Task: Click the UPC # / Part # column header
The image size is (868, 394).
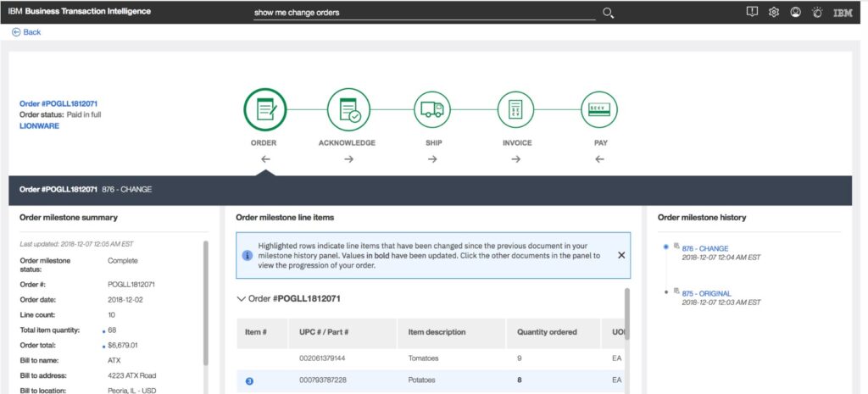Action: click(x=342, y=333)
